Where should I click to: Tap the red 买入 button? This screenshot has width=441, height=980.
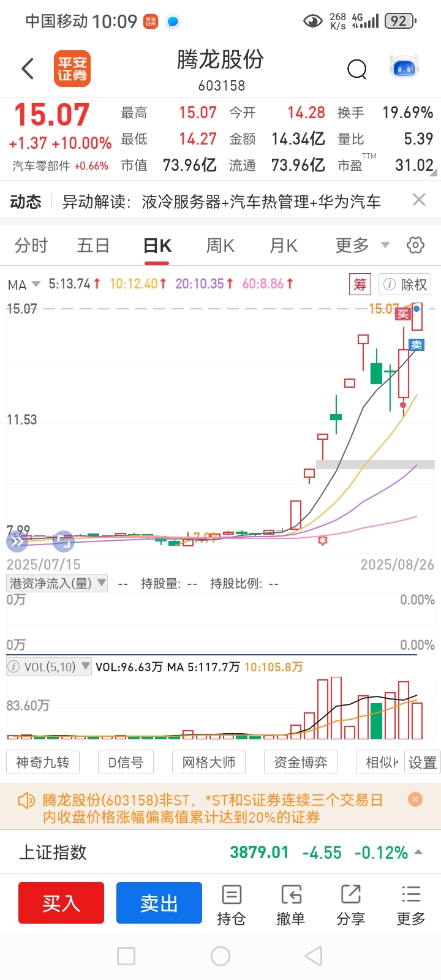[61, 903]
